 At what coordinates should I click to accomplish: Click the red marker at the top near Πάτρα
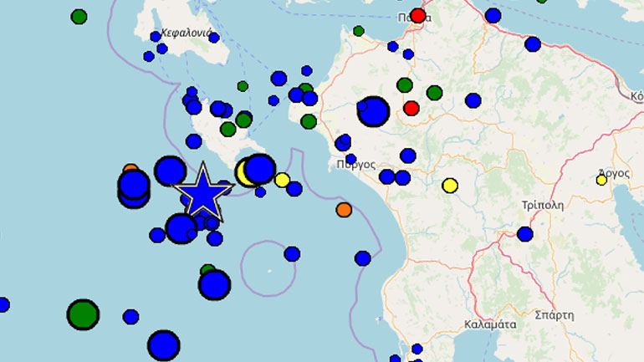click(417, 15)
